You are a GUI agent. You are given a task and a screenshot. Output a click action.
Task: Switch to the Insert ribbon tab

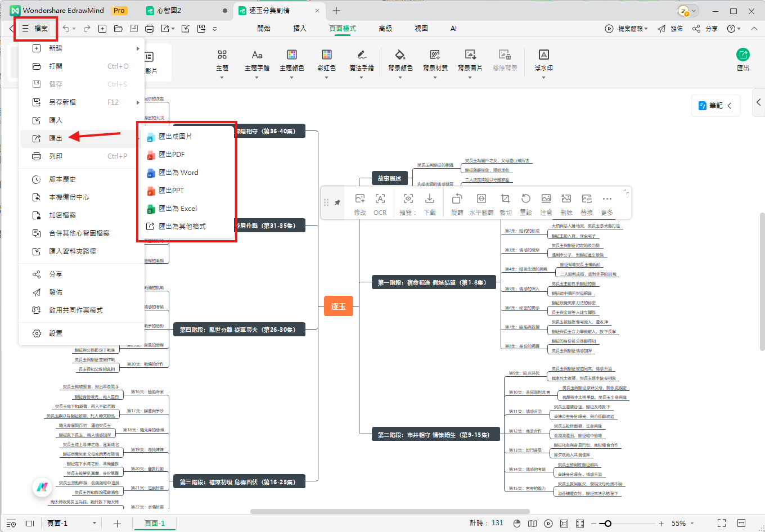tap(299, 28)
